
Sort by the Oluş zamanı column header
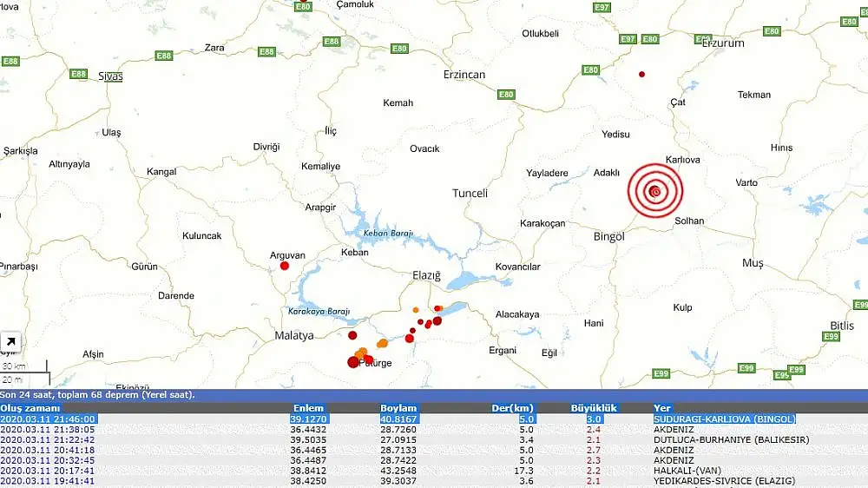pyautogui.click(x=30, y=408)
